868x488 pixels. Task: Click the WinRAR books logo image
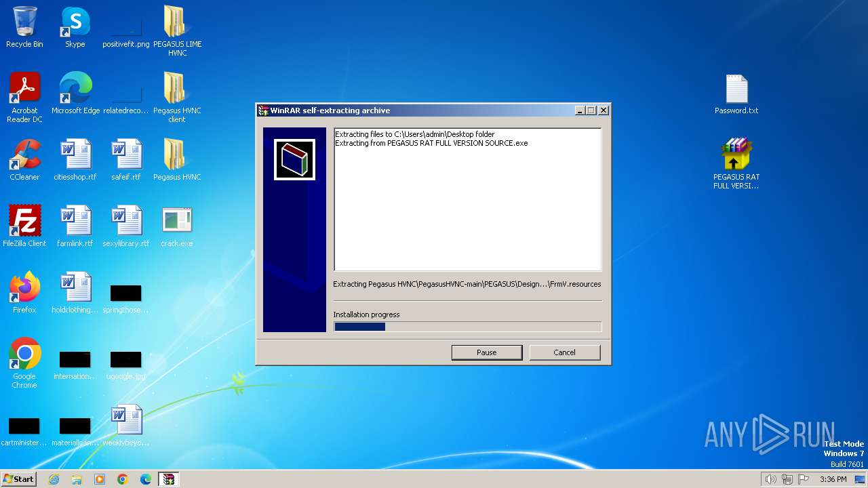tap(294, 160)
